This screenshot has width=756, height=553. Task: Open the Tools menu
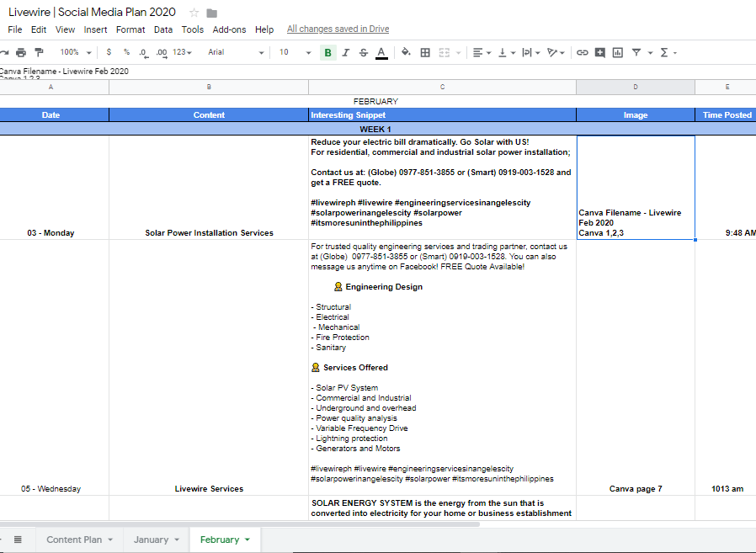(193, 29)
